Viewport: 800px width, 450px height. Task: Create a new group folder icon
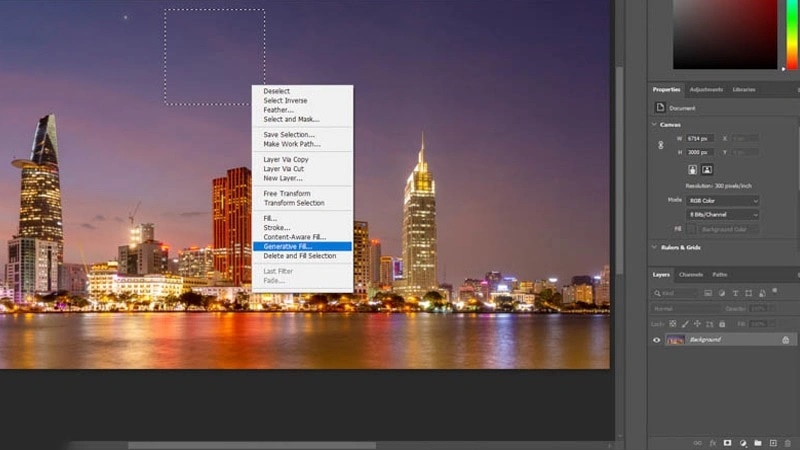click(x=758, y=443)
